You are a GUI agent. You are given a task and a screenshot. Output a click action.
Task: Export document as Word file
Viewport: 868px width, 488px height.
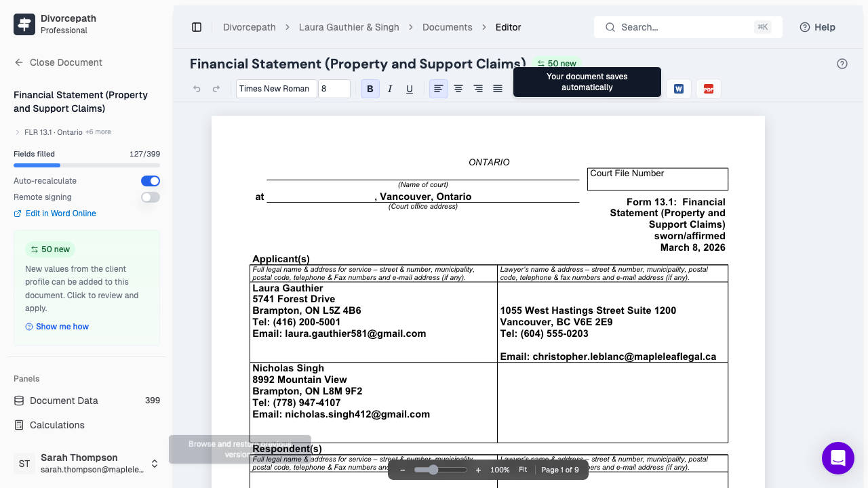pyautogui.click(x=679, y=89)
